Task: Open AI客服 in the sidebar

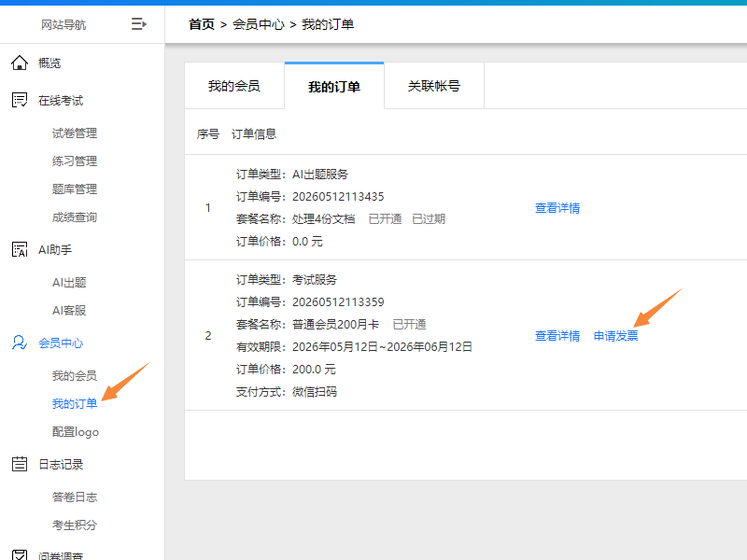Action: [69, 311]
